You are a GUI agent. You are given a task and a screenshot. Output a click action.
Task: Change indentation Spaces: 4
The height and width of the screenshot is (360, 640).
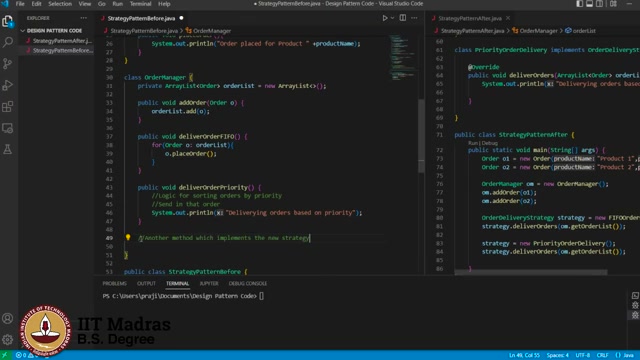(558, 355)
